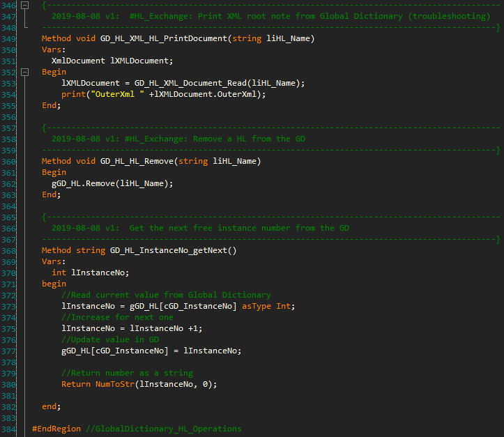The width and height of the screenshot is (504, 437).
Task: Click the lowercase 'end;' on line 382
Action: tap(51, 406)
